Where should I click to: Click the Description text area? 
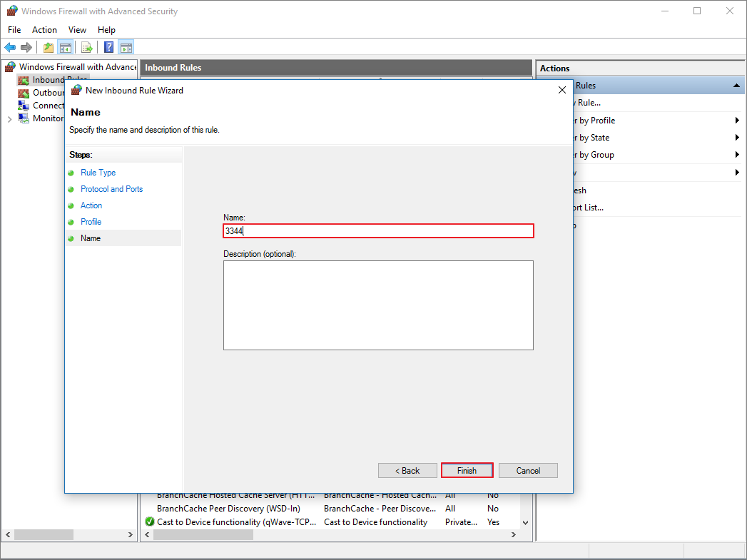pyautogui.click(x=378, y=305)
